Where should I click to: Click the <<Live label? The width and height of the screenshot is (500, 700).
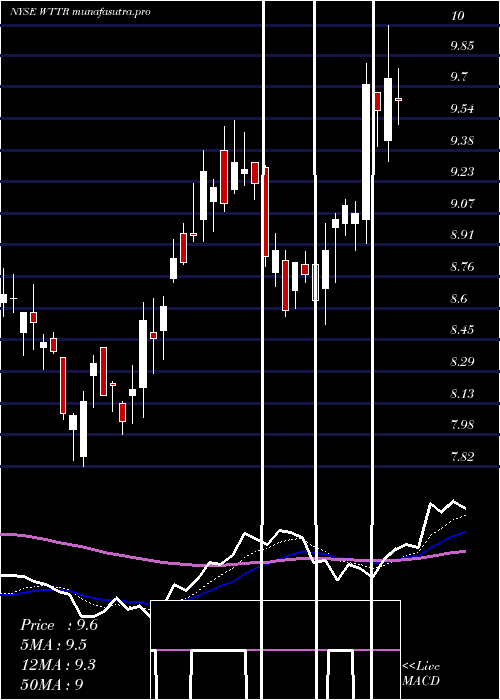pyautogui.click(x=421, y=666)
